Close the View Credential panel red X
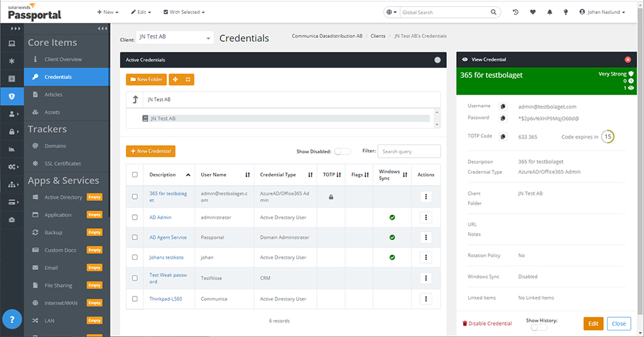The image size is (644, 337). [x=627, y=60]
